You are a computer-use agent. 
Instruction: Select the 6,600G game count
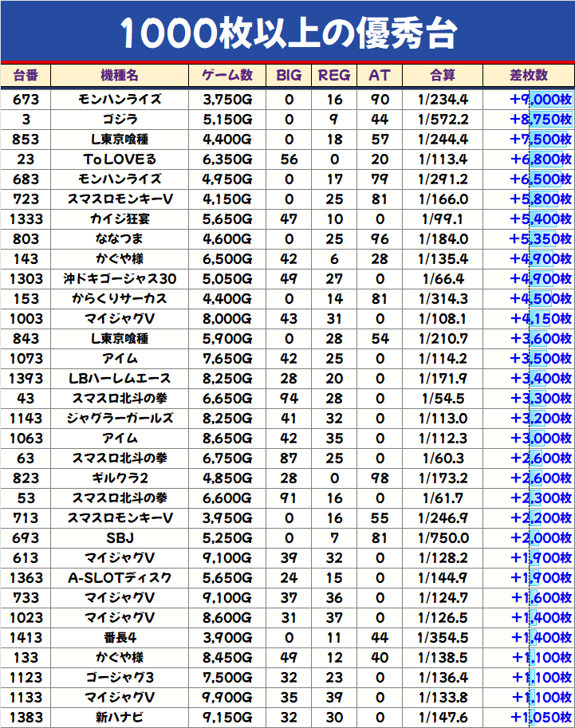227,498
